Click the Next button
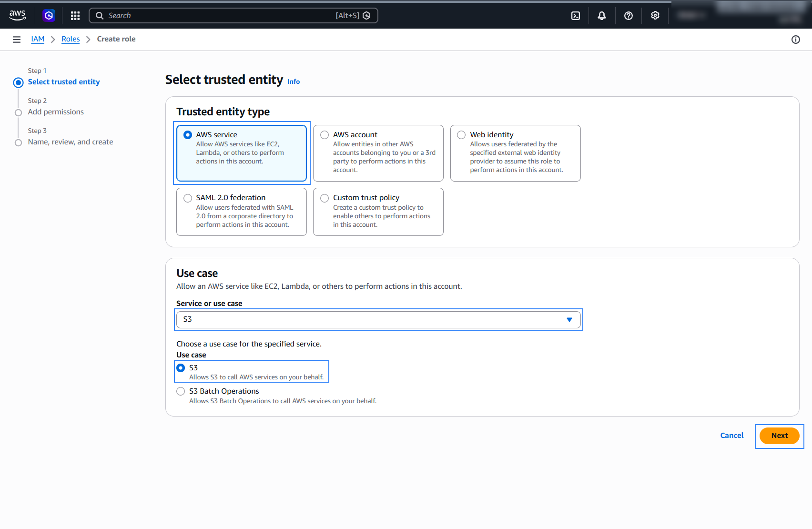812x529 pixels. (x=780, y=436)
